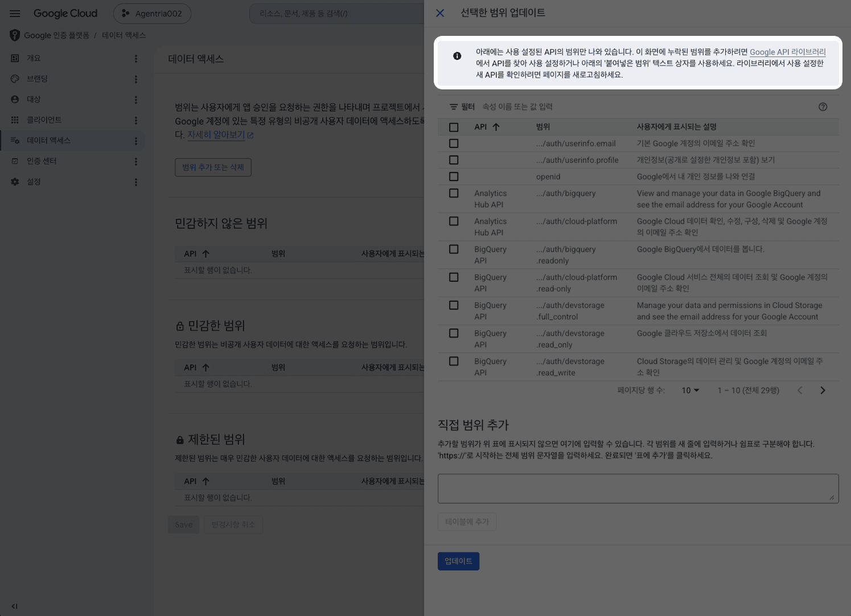Close the 선택한 범위 업데이트 panel

(x=440, y=13)
